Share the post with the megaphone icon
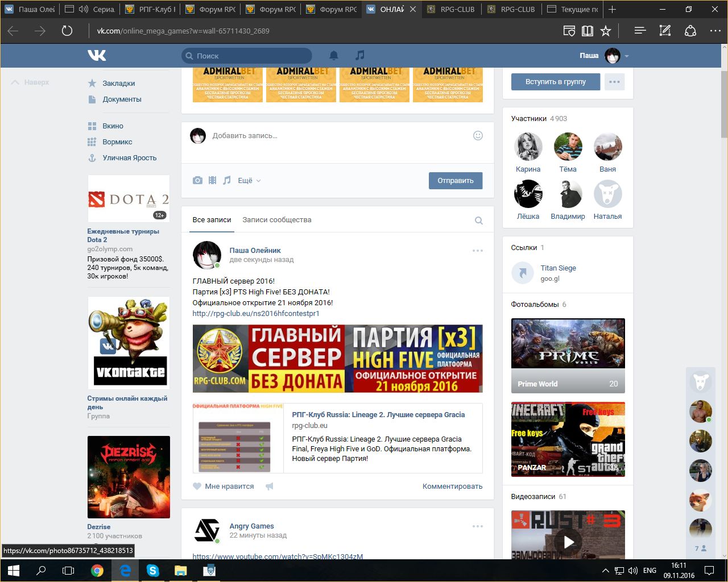This screenshot has height=582, width=728. tap(270, 486)
